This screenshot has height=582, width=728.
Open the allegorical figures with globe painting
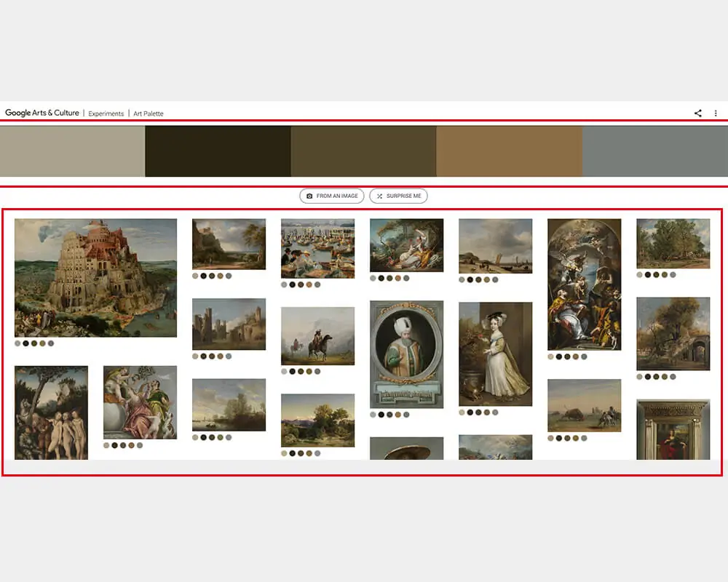pyautogui.click(x=140, y=402)
